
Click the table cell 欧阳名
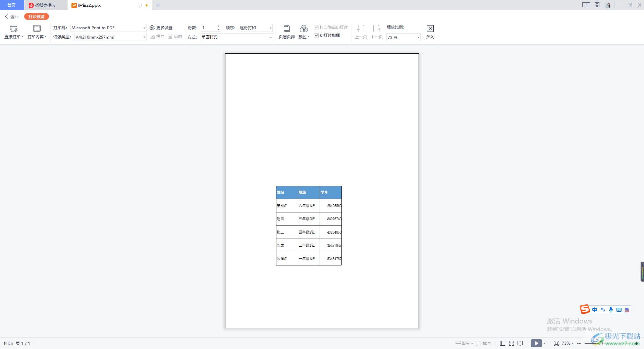[x=287, y=259]
